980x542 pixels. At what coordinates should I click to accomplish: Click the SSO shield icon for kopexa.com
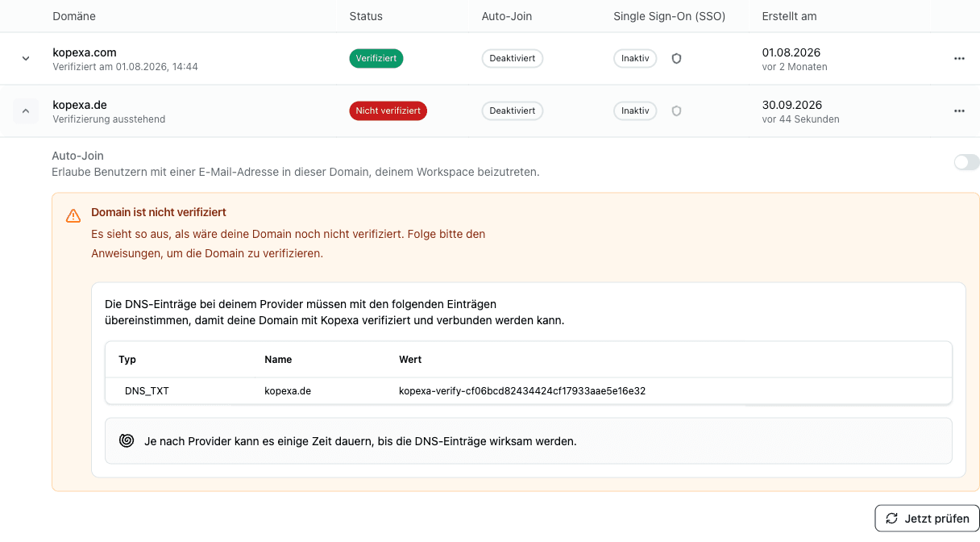(677, 59)
